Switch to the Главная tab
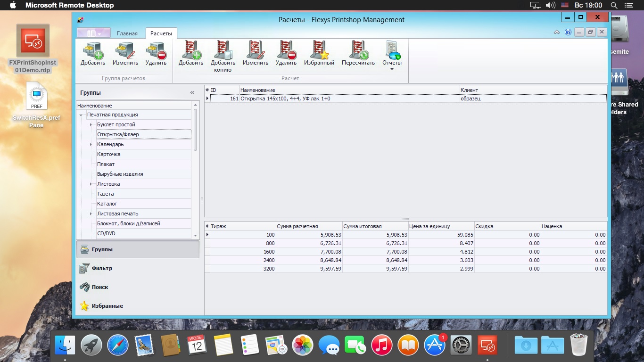644x362 pixels. (127, 33)
